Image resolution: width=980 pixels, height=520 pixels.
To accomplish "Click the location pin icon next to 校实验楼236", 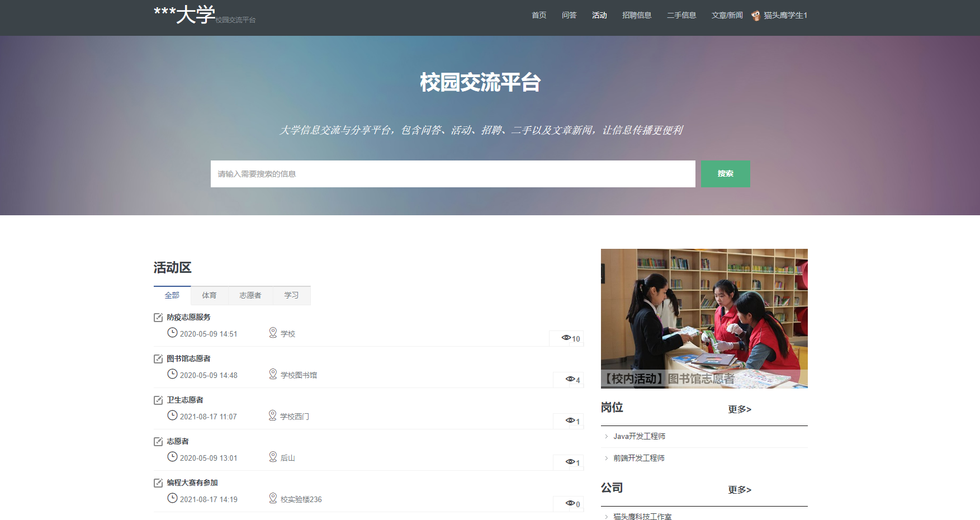I will coord(273,498).
